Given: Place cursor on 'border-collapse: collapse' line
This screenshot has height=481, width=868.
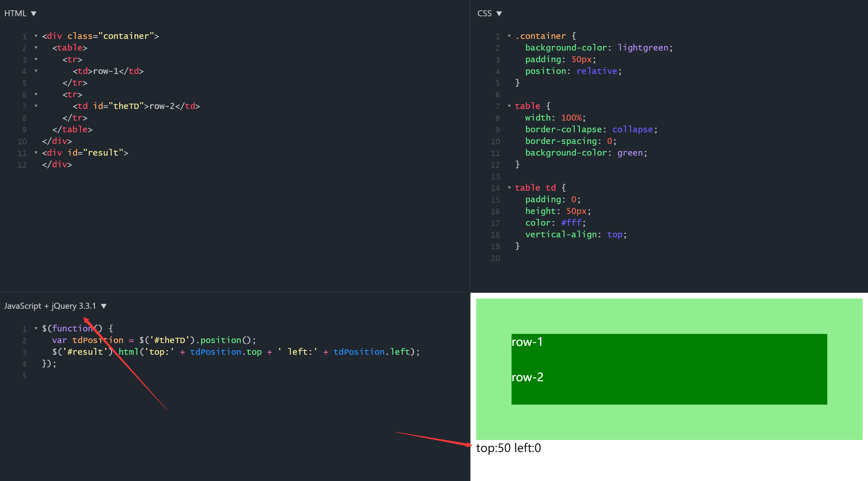Looking at the screenshot, I should (591, 129).
